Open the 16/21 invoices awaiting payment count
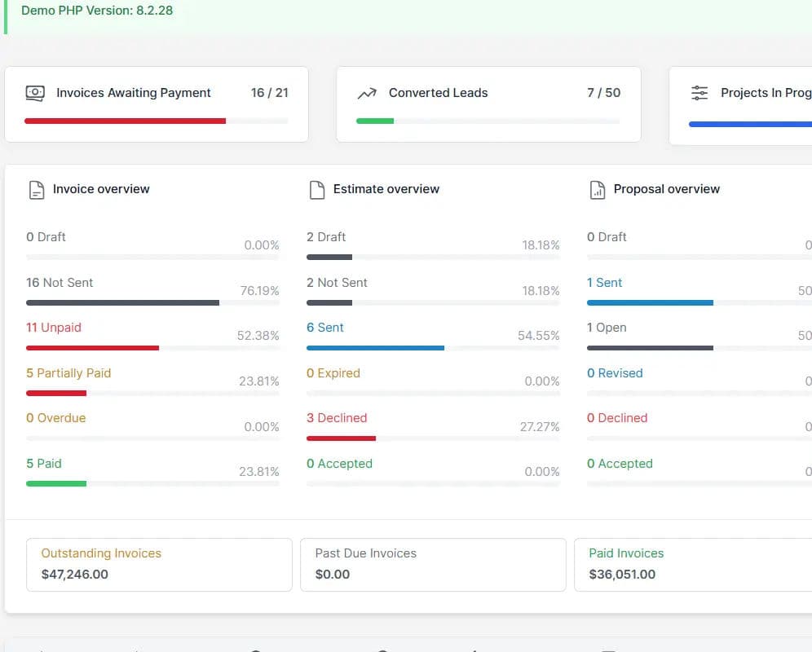 click(x=270, y=93)
